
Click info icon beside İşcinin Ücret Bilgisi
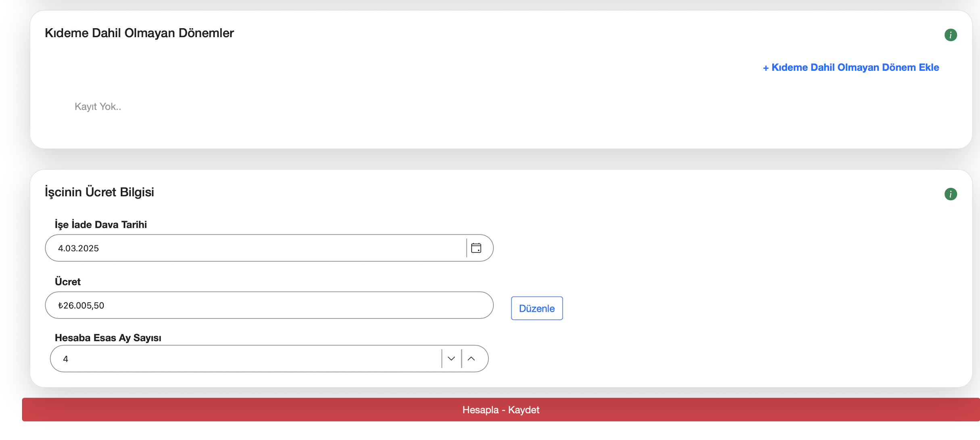coord(950,194)
